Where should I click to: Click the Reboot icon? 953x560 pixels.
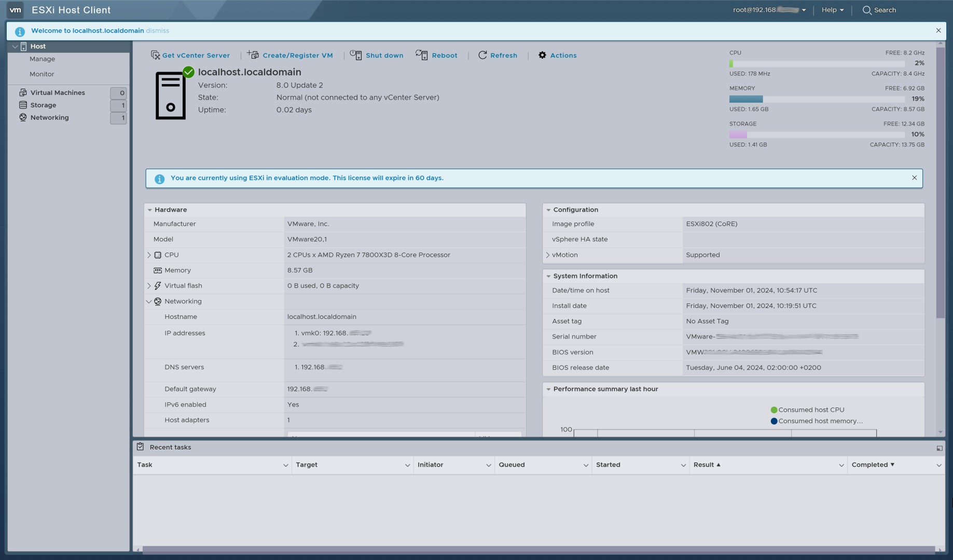[x=422, y=54]
